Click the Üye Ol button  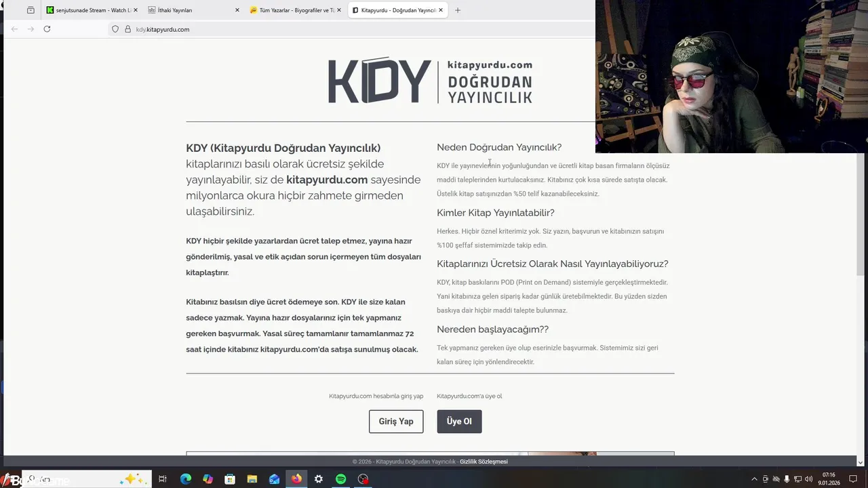pyautogui.click(x=459, y=422)
